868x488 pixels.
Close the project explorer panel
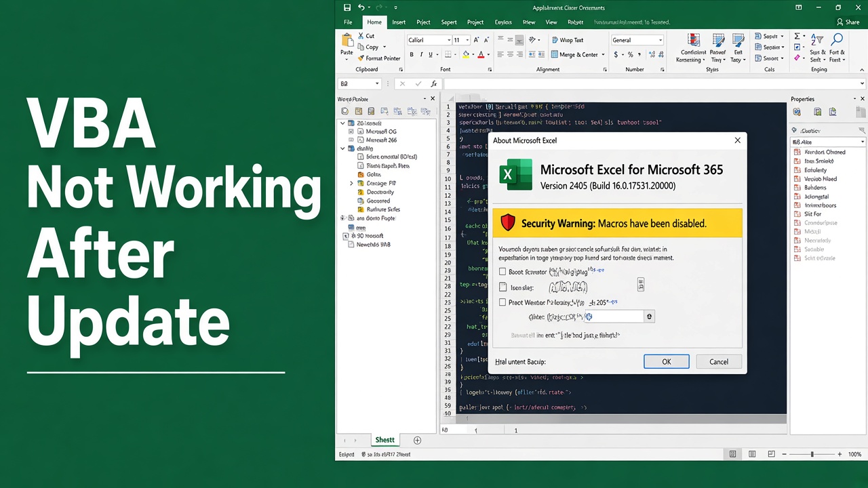pos(433,99)
